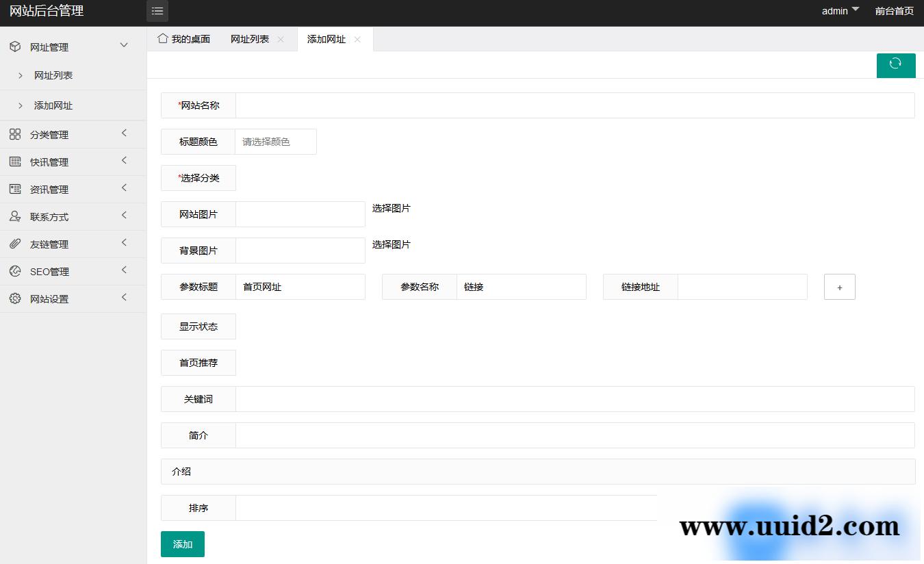This screenshot has width=924, height=564.
Task: Submit the form with the 添加 button
Action: click(182, 543)
